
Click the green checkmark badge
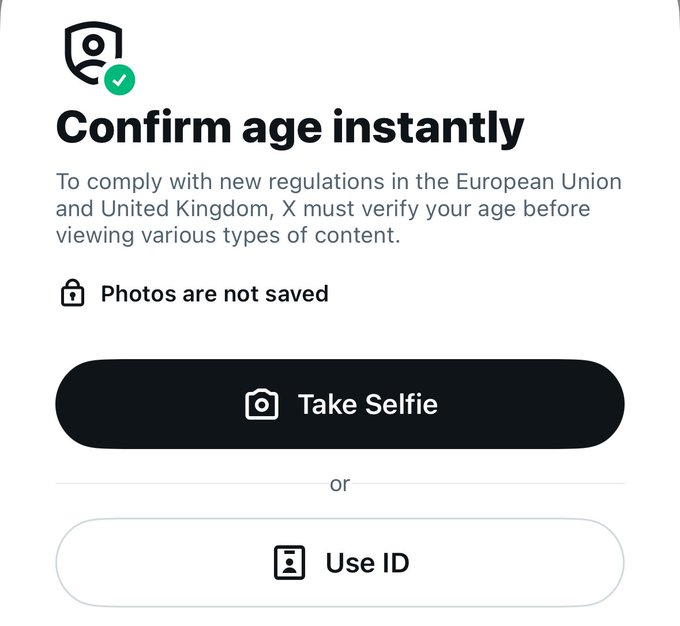click(x=120, y=79)
